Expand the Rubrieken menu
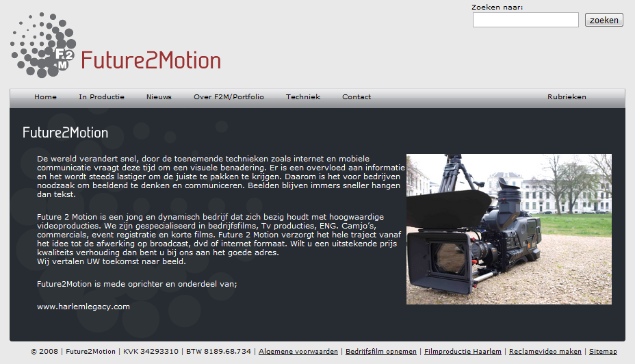 point(567,96)
